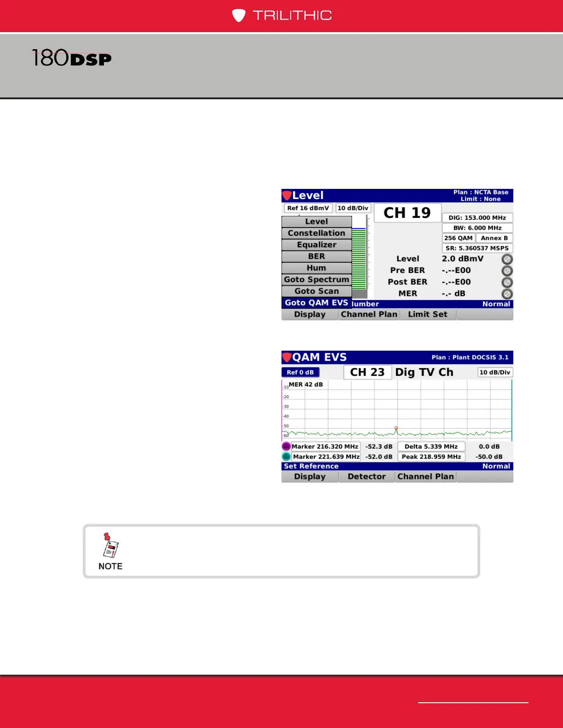Select BER from the mode menu
The image size is (563, 728).
click(x=316, y=256)
